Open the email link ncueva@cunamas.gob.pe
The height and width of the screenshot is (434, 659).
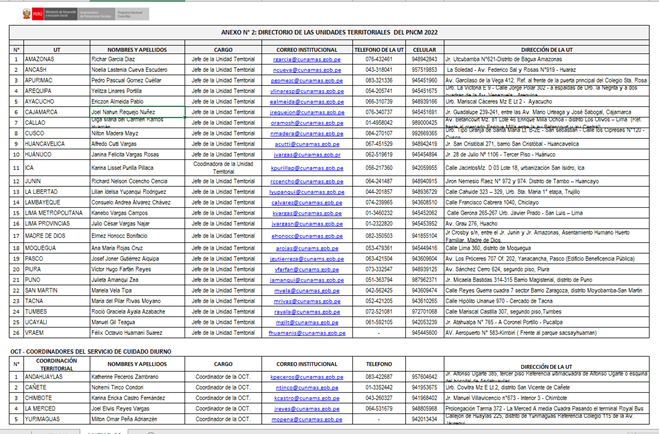pyautogui.click(x=307, y=70)
